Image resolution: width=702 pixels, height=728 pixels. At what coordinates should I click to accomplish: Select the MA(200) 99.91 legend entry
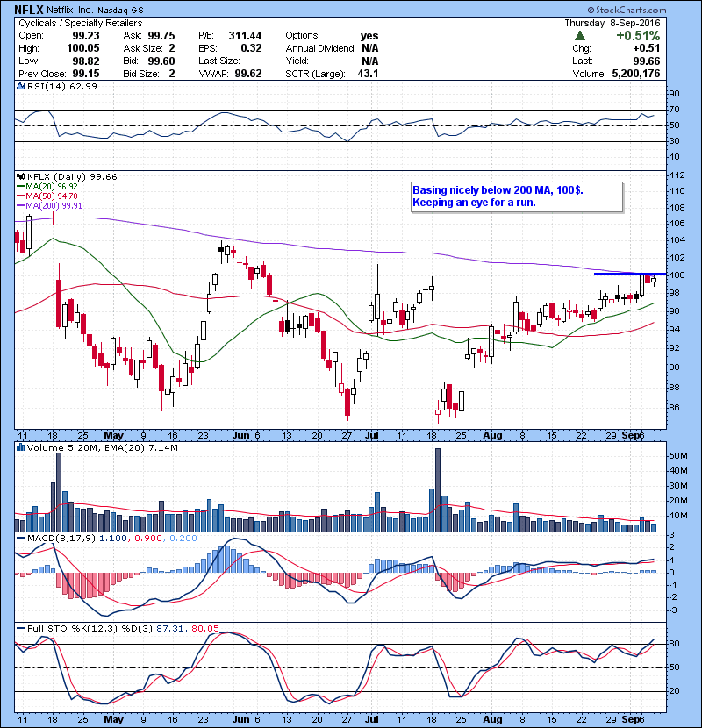[50, 205]
